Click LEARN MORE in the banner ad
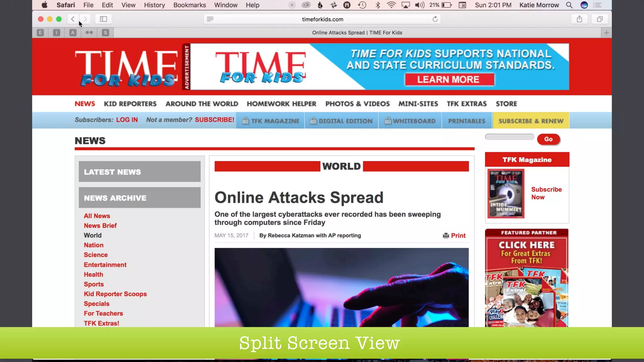The image size is (644, 362). (x=449, y=80)
